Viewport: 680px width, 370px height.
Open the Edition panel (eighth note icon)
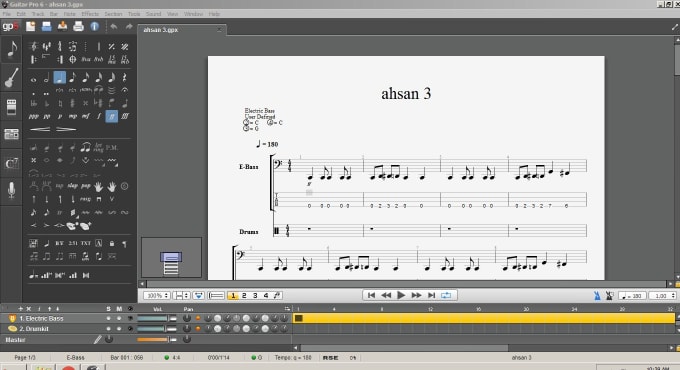pos(12,49)
